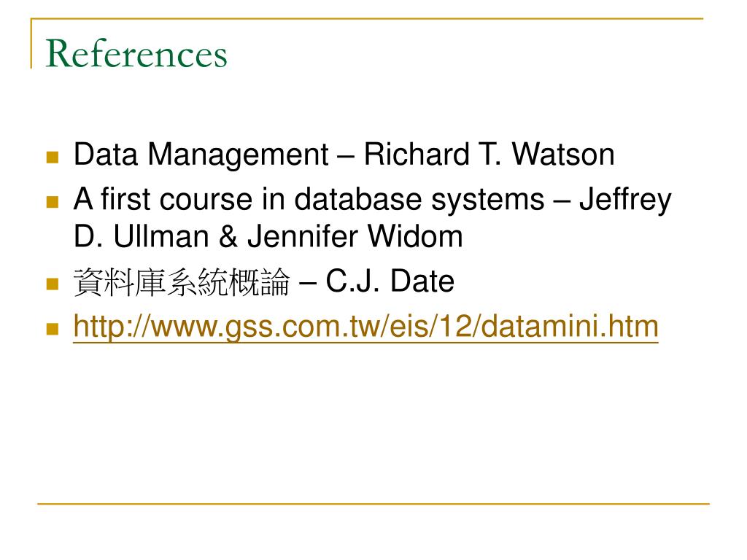Select the author name "Richard T. Watson"
This screenshot has width=747, height=560.
coord(489,155)
